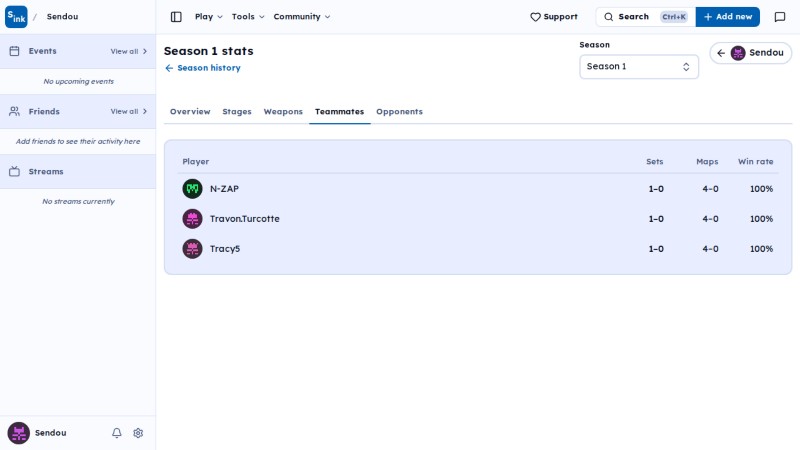Open the chat messages icon
The width and height of the screenshot is (800, 450).
click(x=780, y=17)
